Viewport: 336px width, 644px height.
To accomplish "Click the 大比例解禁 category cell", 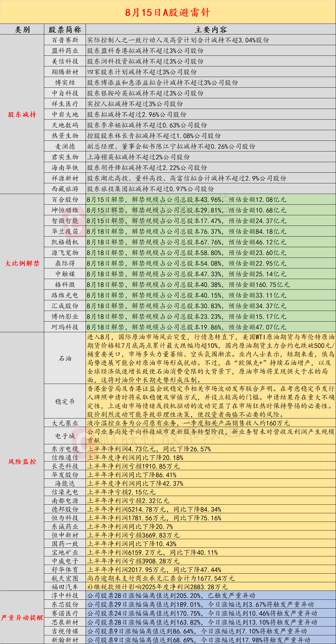I will click(22, 263).
